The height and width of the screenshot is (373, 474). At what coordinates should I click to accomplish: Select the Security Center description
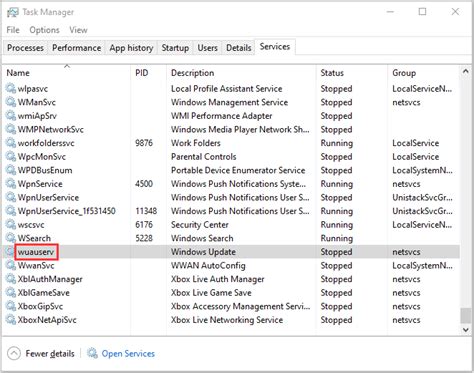tap(200, 225)
